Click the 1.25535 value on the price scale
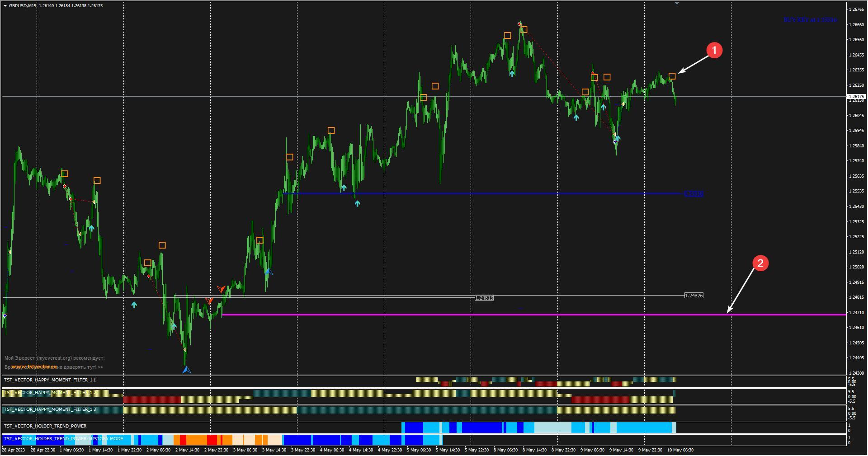The width and height of the screenshot is (868, 456). (x=856, y=191)
